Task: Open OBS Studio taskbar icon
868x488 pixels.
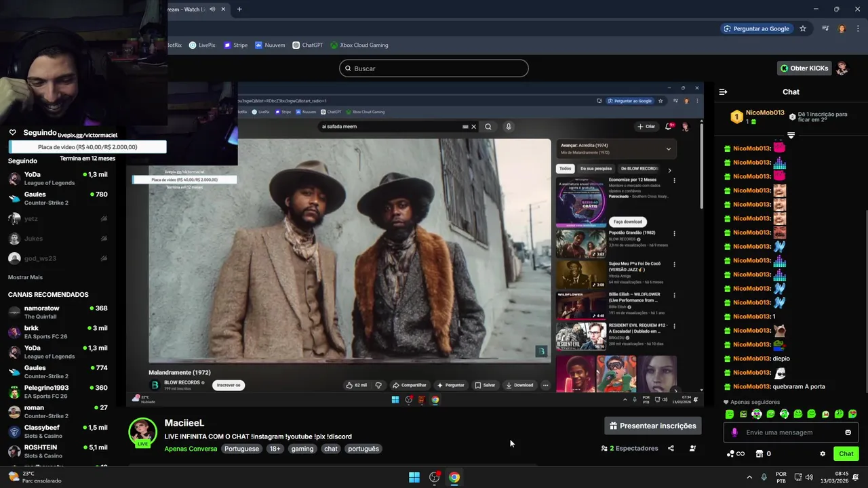Action: pyautogui.click(x=435, y=477)
